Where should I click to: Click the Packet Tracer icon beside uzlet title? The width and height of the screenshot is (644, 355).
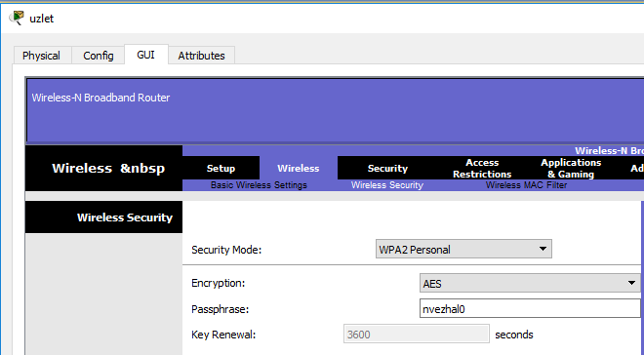[17, 19]
